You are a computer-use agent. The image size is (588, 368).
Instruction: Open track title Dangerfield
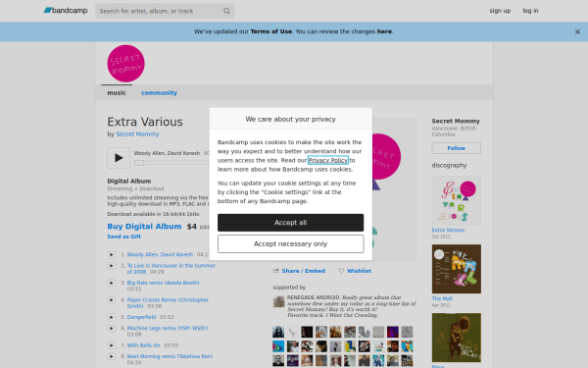pyautogui.click(x=141, y=317)
